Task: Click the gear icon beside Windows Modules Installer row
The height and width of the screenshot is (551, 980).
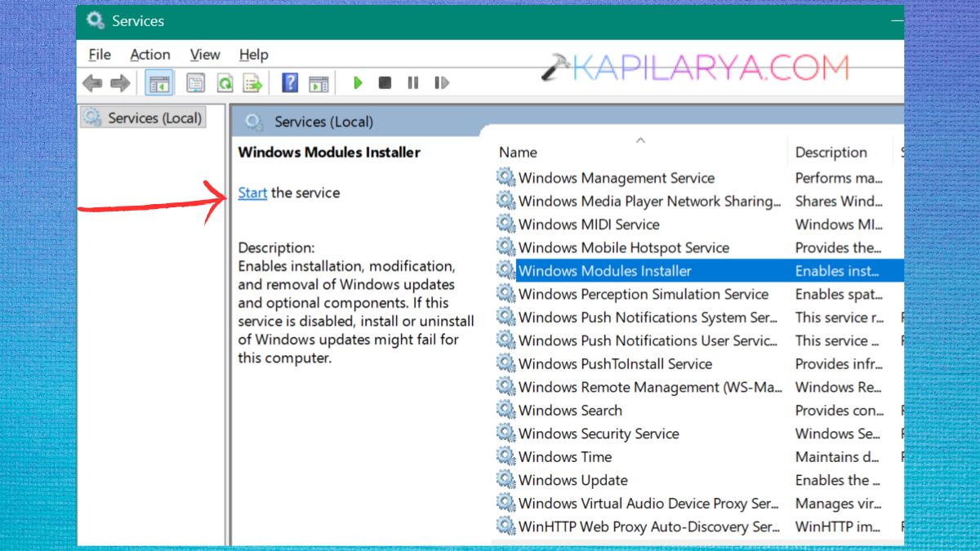Action: pyautogui.click(x=506, y=270)
